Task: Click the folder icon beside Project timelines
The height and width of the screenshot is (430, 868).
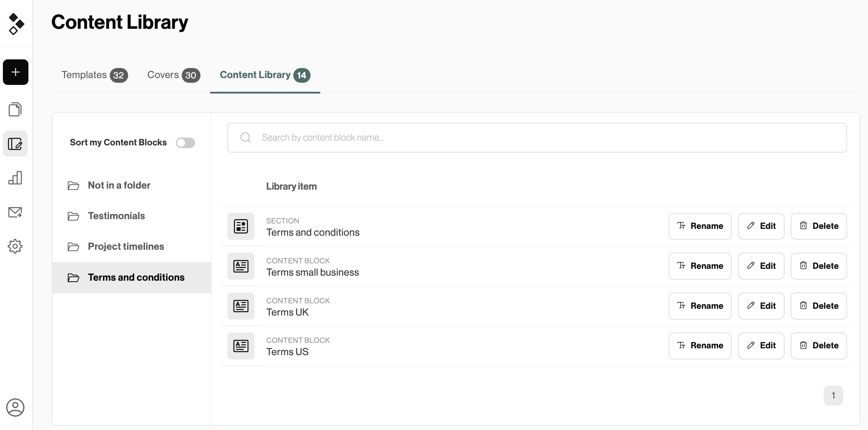Action: (73, 247)
